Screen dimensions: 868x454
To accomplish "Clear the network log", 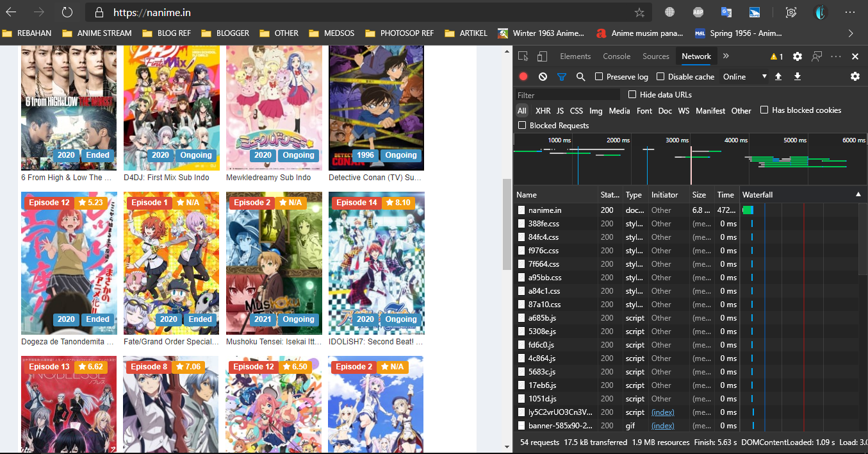I will pyautogui.click(x=543, y=76).
